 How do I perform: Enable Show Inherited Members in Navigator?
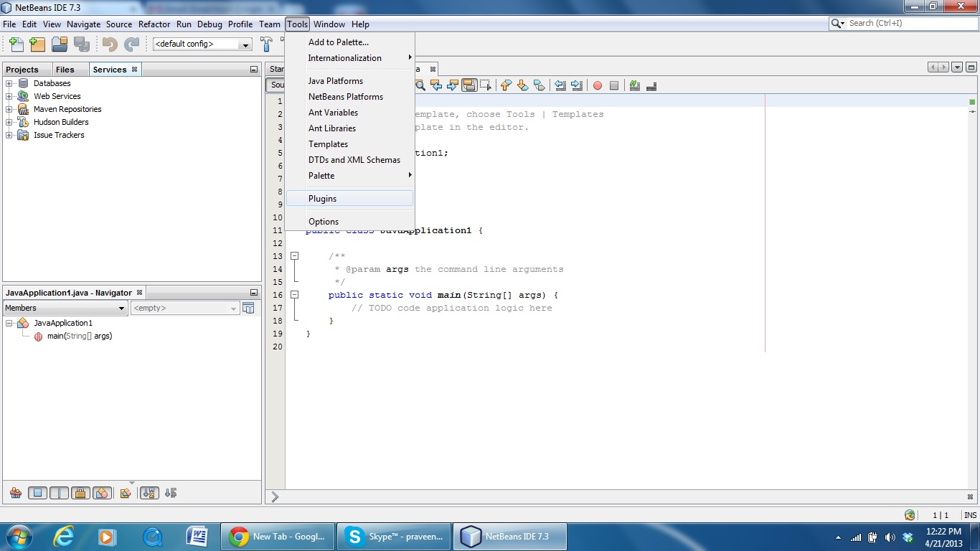[16, 493]
